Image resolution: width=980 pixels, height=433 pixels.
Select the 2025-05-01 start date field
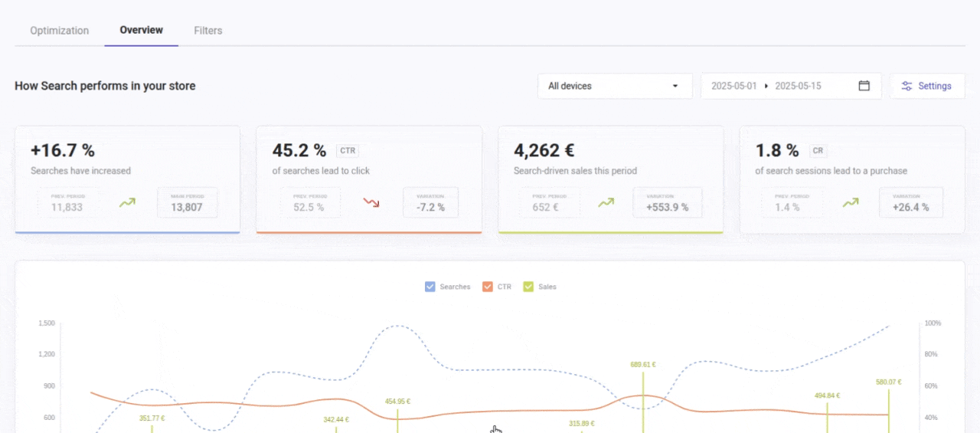(734, 86)
